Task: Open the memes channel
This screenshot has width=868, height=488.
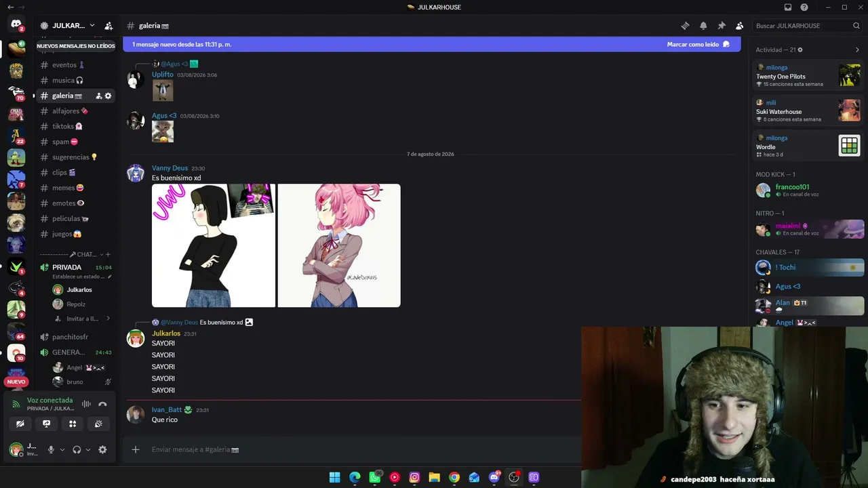Action: 75,188
